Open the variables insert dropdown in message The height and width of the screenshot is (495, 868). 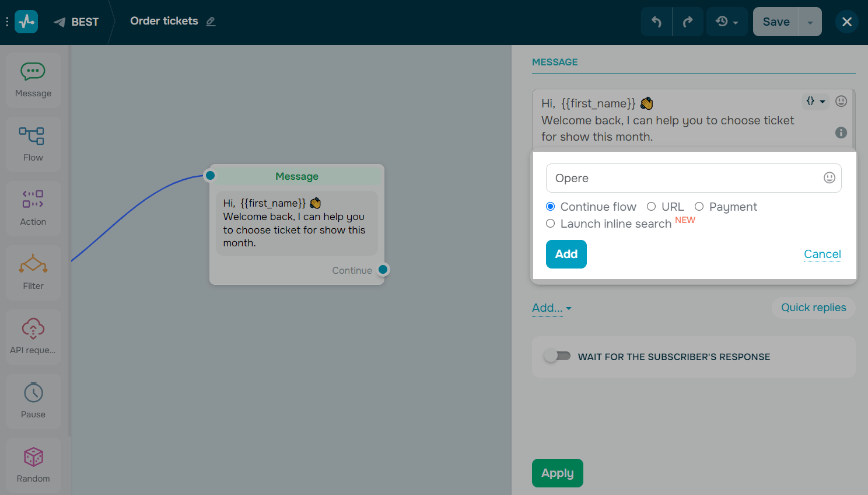point(815,101)
